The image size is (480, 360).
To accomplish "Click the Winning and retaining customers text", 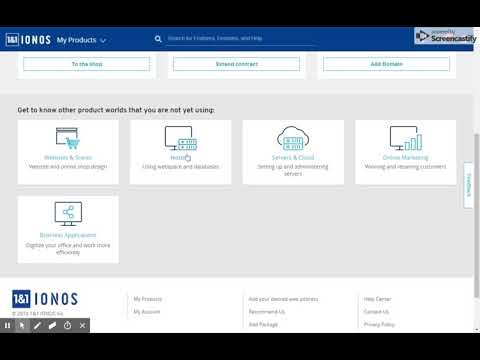I will [x=406, y=166].
